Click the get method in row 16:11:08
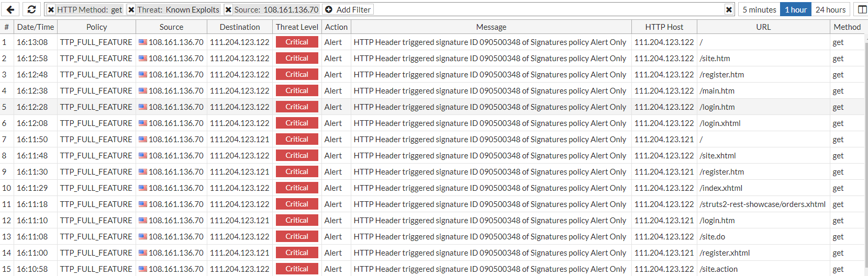The height and width of the screenshot is (276, 868). click(x=838, y=237)
